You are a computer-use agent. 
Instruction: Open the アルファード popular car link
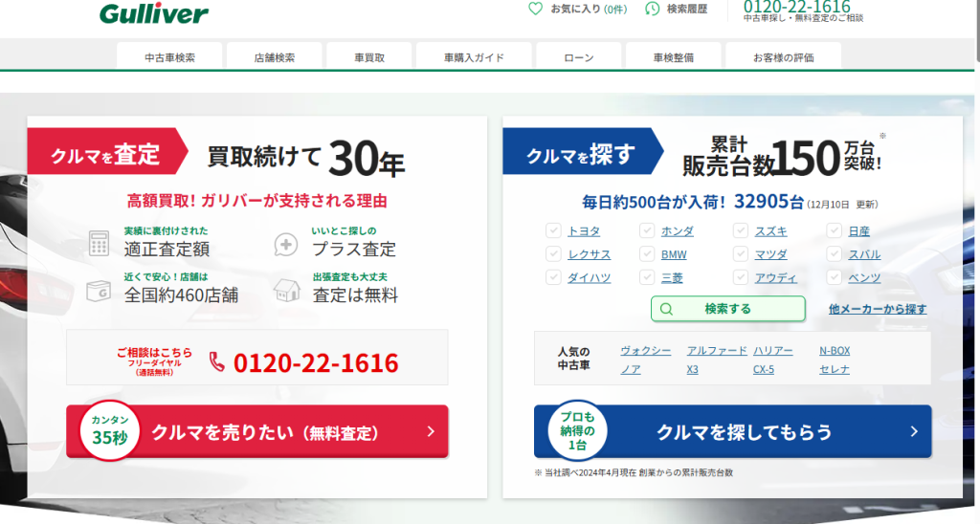pos(716,351)
